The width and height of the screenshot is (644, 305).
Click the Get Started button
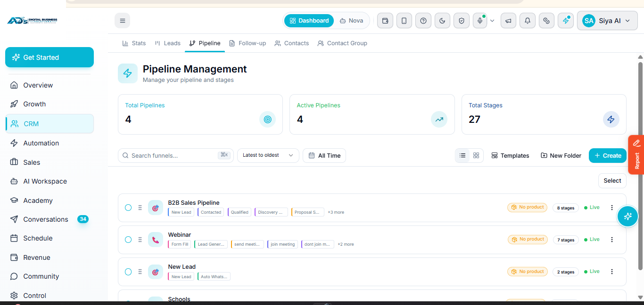click(x=50, y=57)
